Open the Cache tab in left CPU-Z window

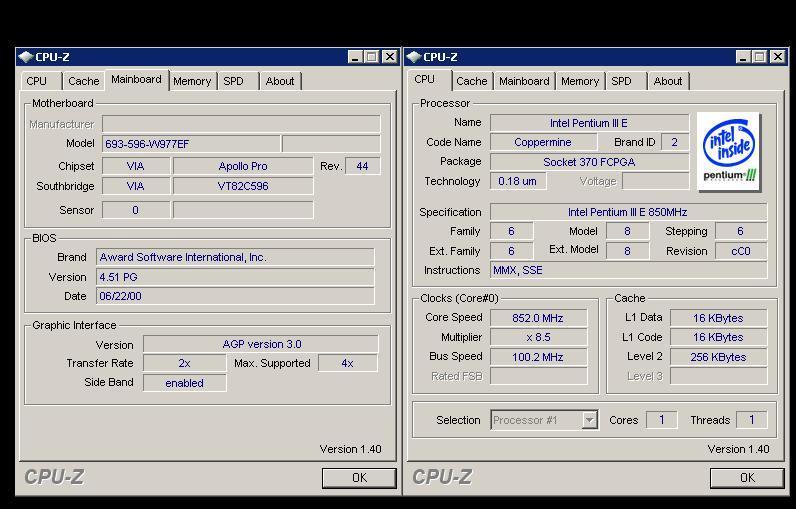(x=83, y=81)
